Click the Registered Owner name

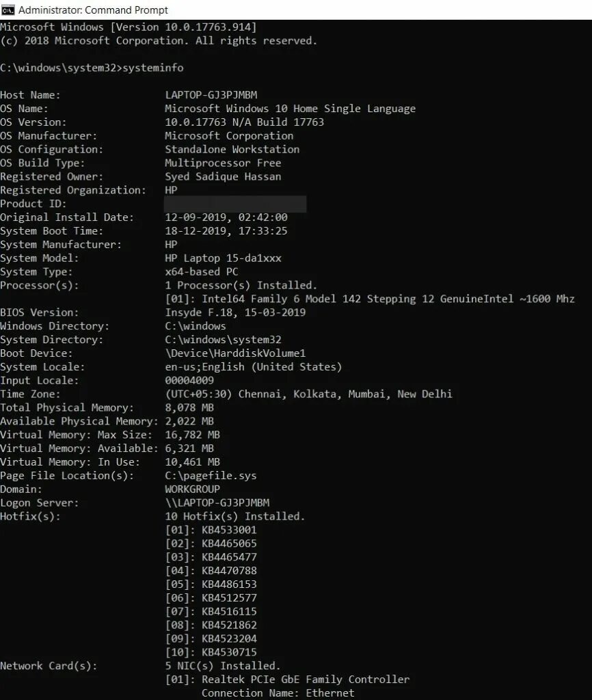click(224, 177)
